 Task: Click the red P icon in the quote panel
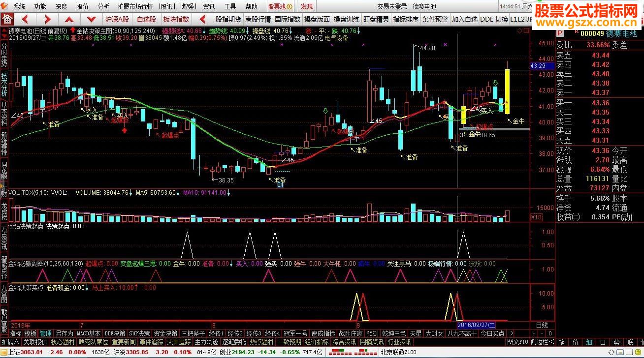(x=559, y=33)
